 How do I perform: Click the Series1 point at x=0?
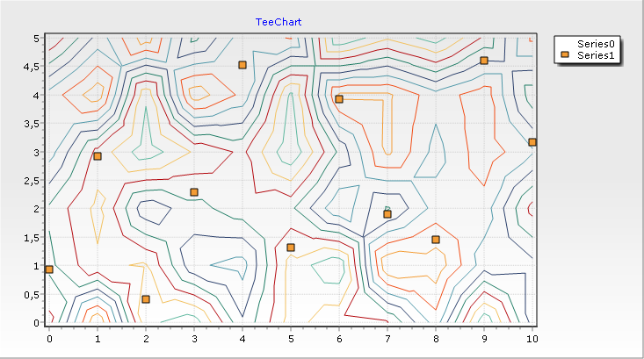pyautogui.click(x=49, y=269)
